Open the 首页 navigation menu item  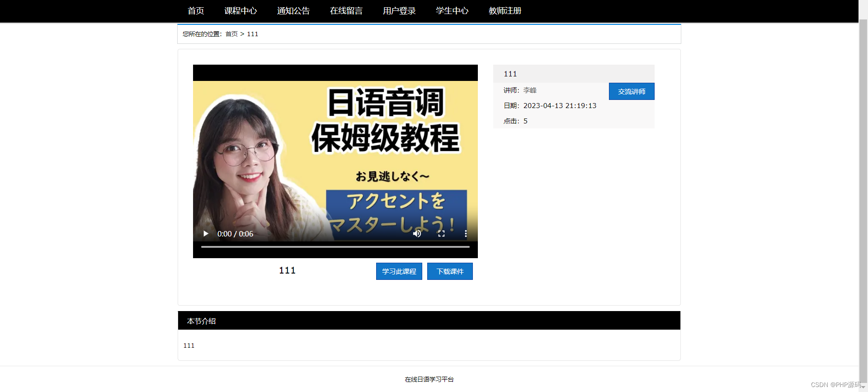196,11
